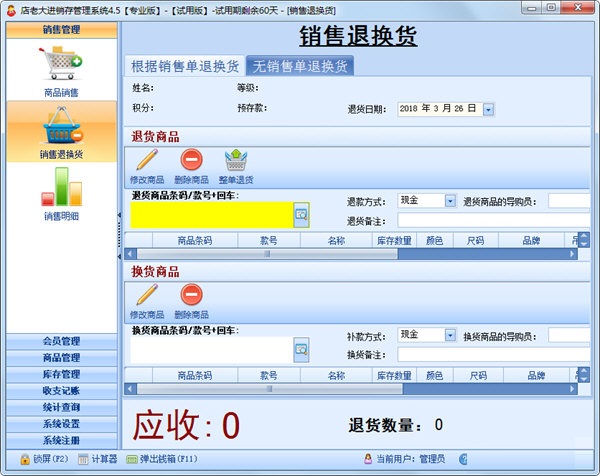Expand 统计查询 sidebar section
Image resolution: width=600 pixels, height=476 pixels.
62,407
